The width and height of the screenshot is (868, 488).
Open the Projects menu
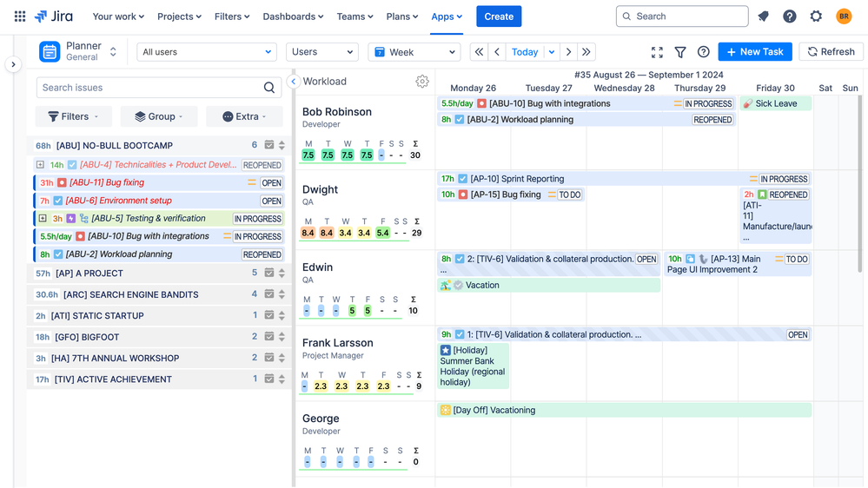[179, 16]
